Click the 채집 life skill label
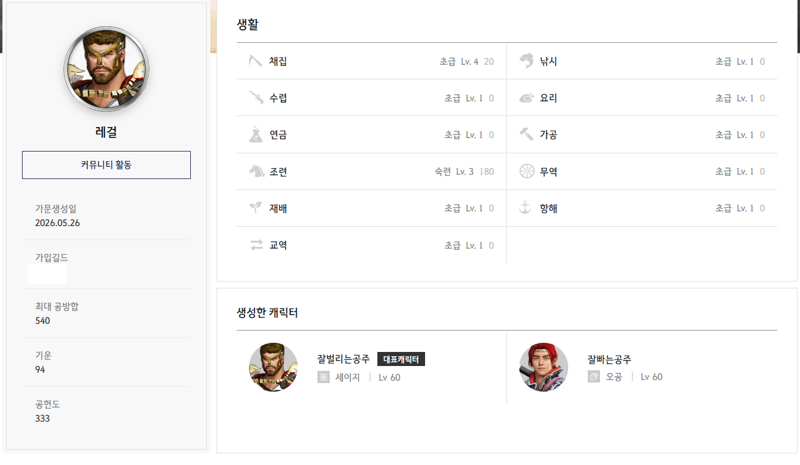Screen dimensions: 800x465 pyautogui.click(x=278, y=61)
